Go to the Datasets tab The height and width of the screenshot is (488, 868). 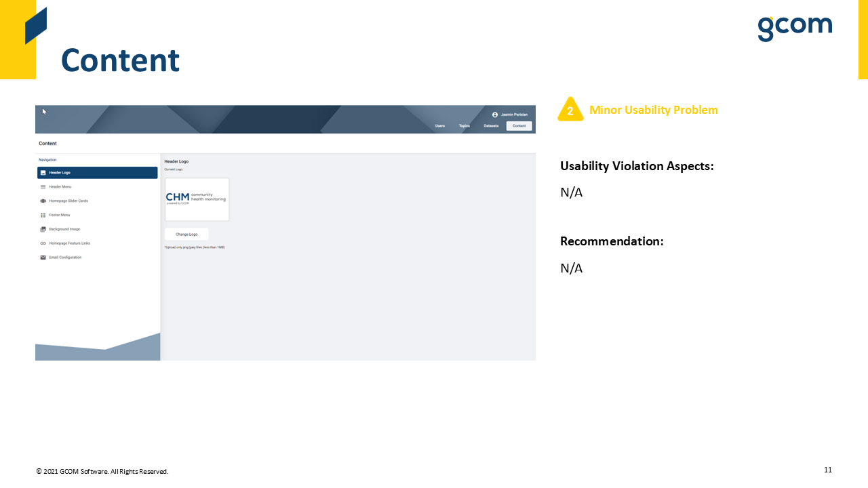click(x=491, y=126)
